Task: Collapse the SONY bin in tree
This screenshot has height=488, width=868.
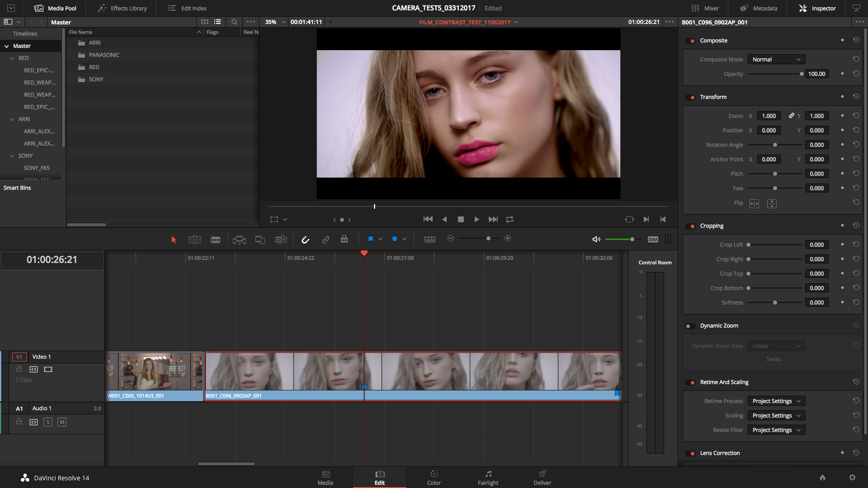Action: click(12, 156)
